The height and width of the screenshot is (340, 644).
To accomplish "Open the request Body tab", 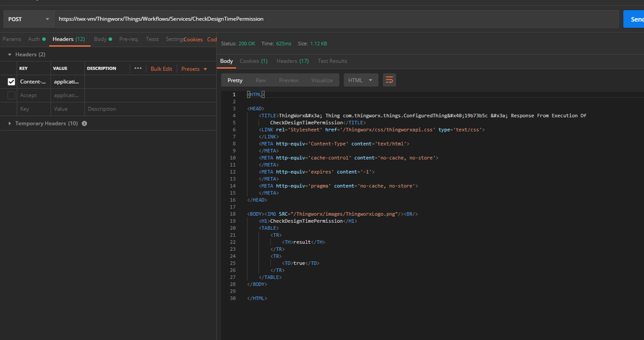I will click(x=100, y=39).
